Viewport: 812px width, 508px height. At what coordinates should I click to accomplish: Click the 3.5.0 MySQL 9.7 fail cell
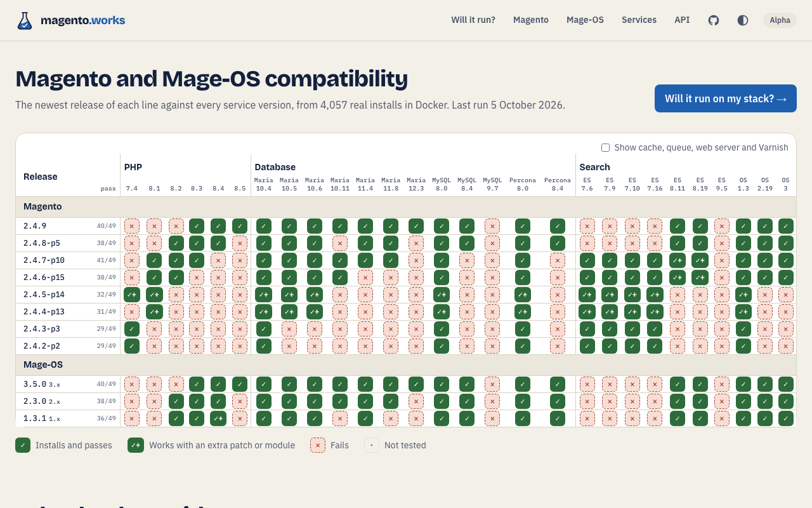[x=492, y=384]
